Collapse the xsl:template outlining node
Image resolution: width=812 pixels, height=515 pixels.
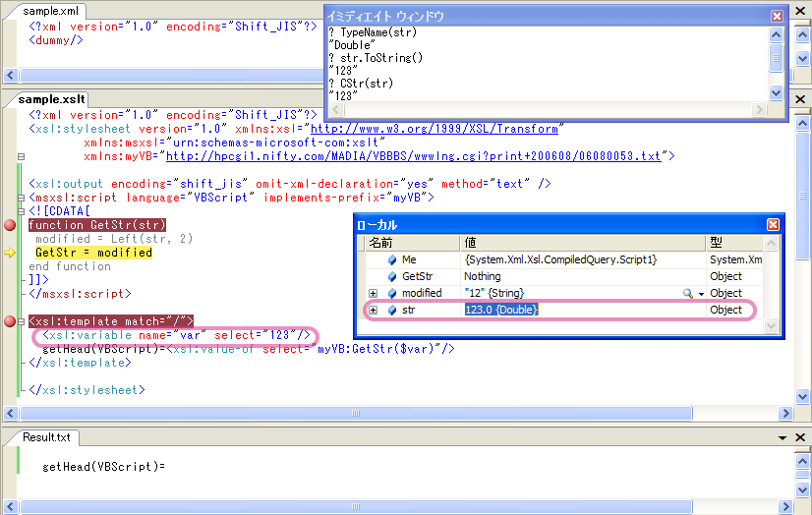(x=21, y=321)
